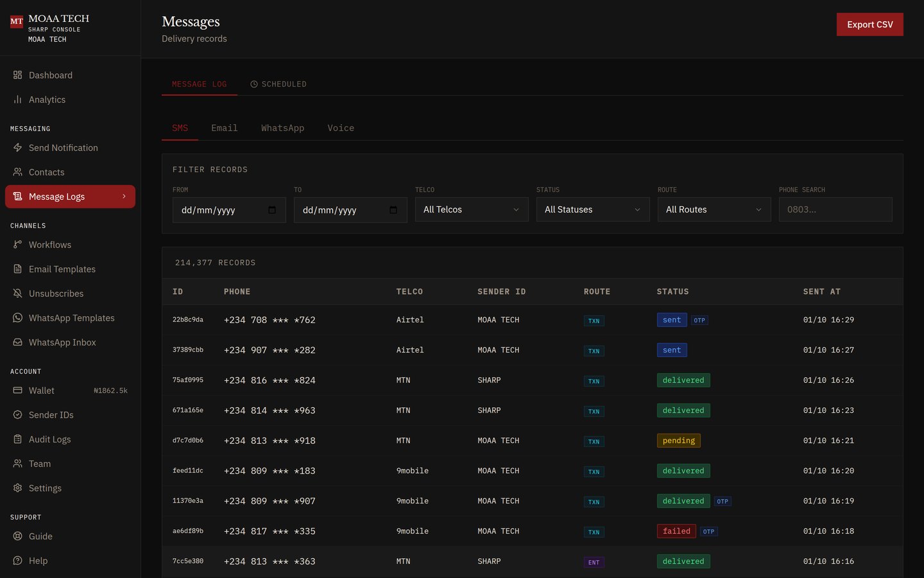Click the Sent At column header
Viewport: 924px width, 578px height.
coord(822,292)
